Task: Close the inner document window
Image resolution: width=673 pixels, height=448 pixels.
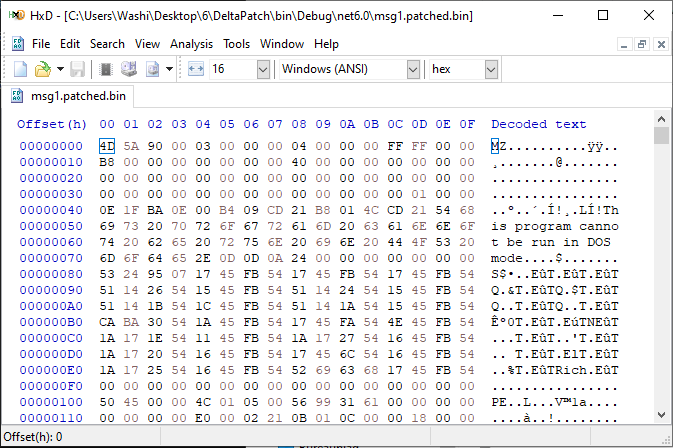Action: click(x=661, y=44)
